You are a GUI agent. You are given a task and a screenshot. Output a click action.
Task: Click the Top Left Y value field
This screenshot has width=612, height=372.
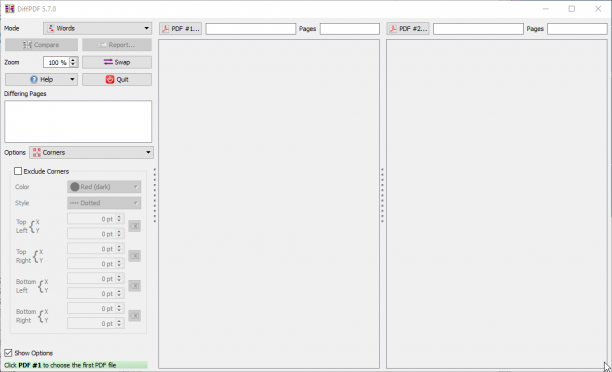point(96,234)
